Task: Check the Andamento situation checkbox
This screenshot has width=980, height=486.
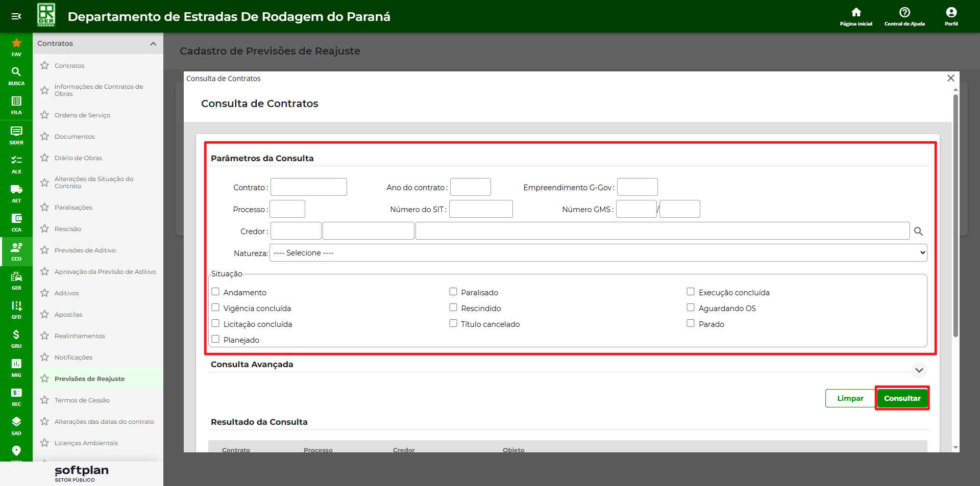Action: (x=215, y=292)
